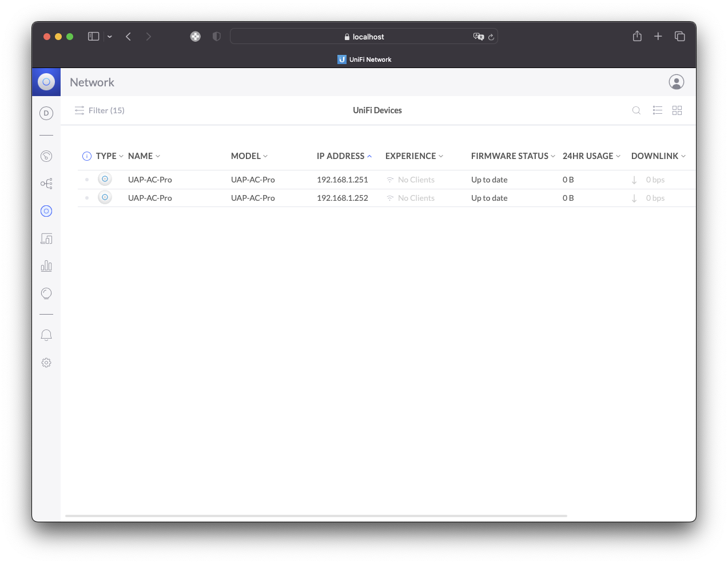Select UniFi Devices icon in sidebar
Image resolution: width=728 pixels, height=564 pixels.
coord(46,211)
